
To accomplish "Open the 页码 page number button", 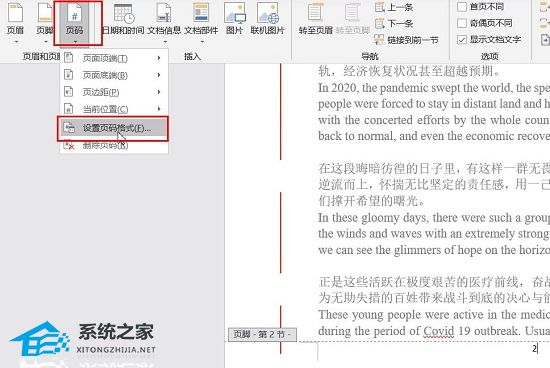I will 74,23.
